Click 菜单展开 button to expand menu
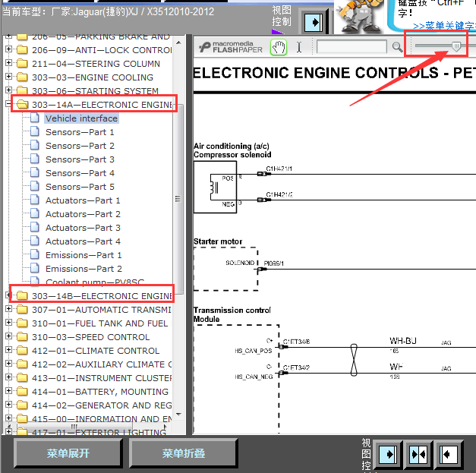Viewport: 476px width, 473px height. [x=68, y=453]
